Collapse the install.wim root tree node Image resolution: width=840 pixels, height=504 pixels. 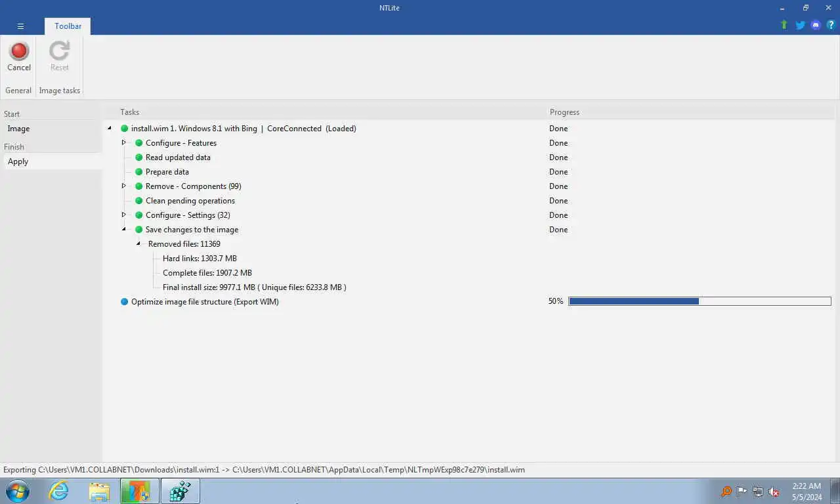(110, 129)
